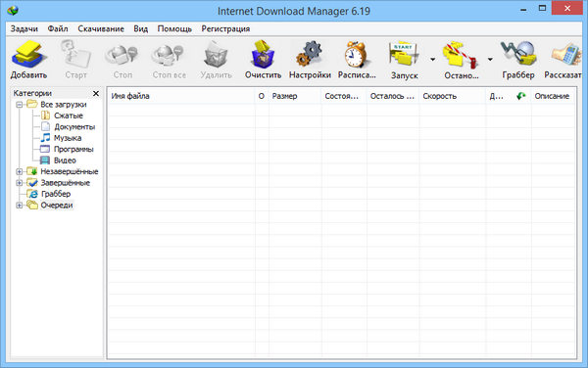Click the Запуск queue start icon

404,55
